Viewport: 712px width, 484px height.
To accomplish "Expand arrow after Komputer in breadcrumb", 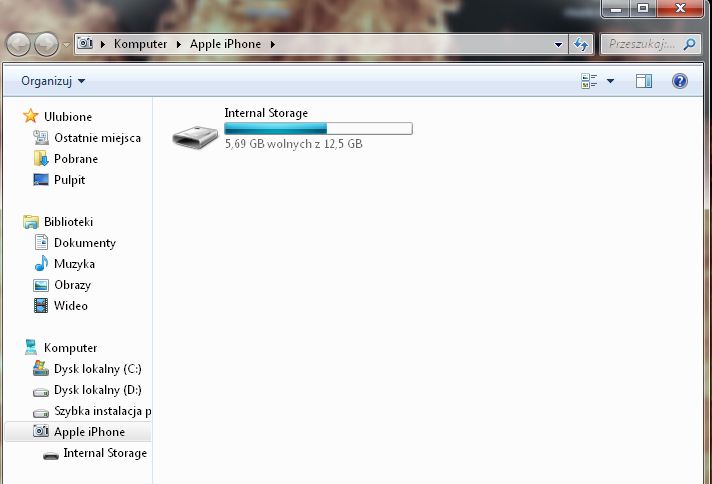I will click(178, 44).
